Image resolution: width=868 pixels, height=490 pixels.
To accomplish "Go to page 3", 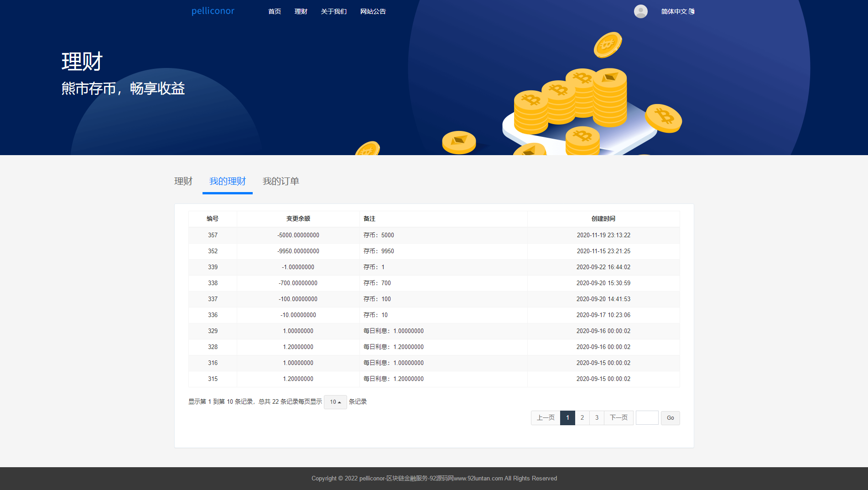I will pyautogui.click(x=597, y=418).
